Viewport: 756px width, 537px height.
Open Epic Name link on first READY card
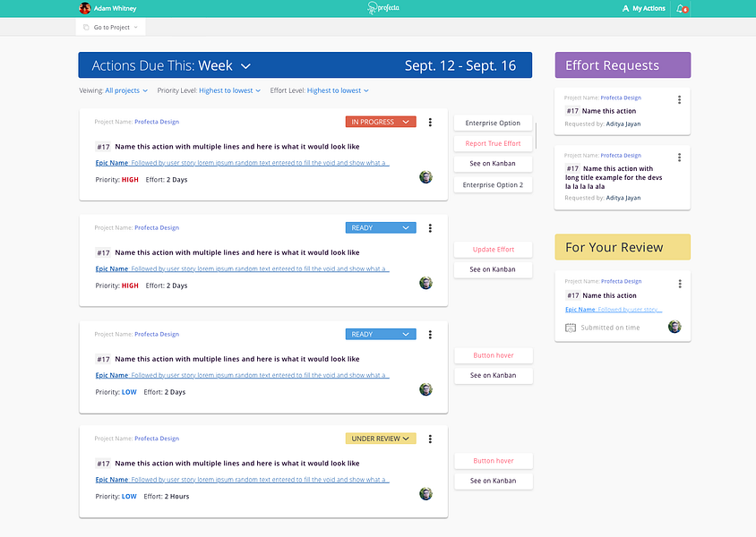coord(242,268)
